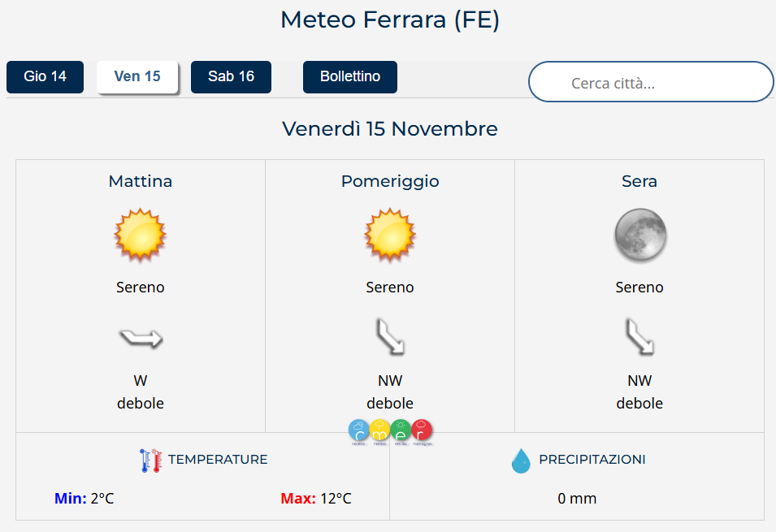Click the Centro Meteo Emilia Romagna logo

tap(390, 432)
